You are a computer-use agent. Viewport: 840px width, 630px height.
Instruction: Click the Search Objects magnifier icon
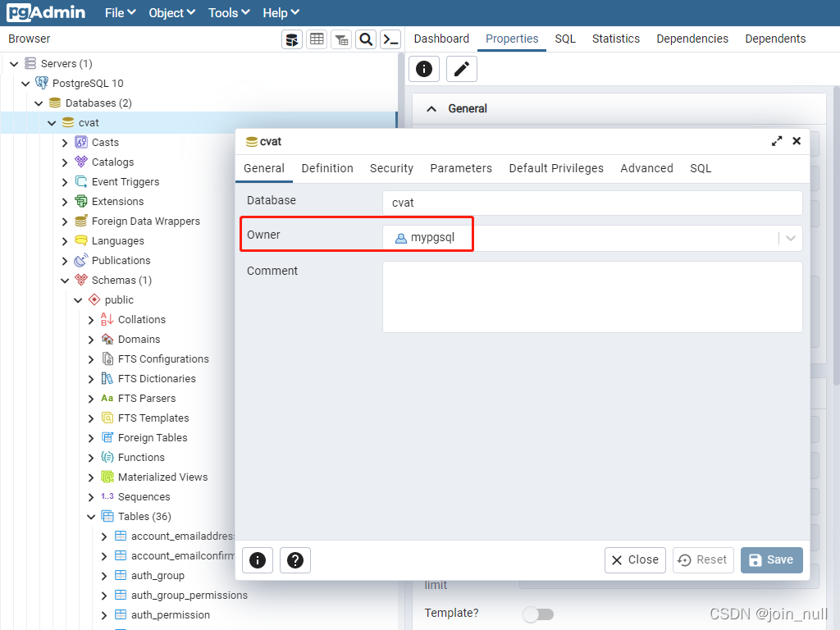(366, 39)
